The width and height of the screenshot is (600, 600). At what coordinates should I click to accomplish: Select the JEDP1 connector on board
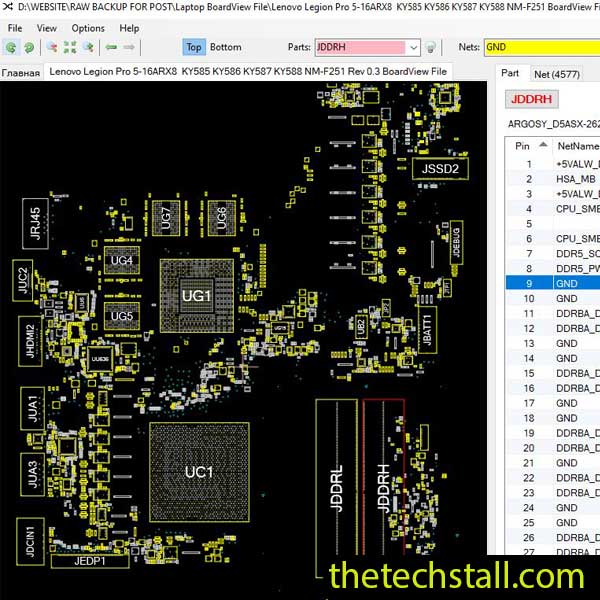coord(90,561)
